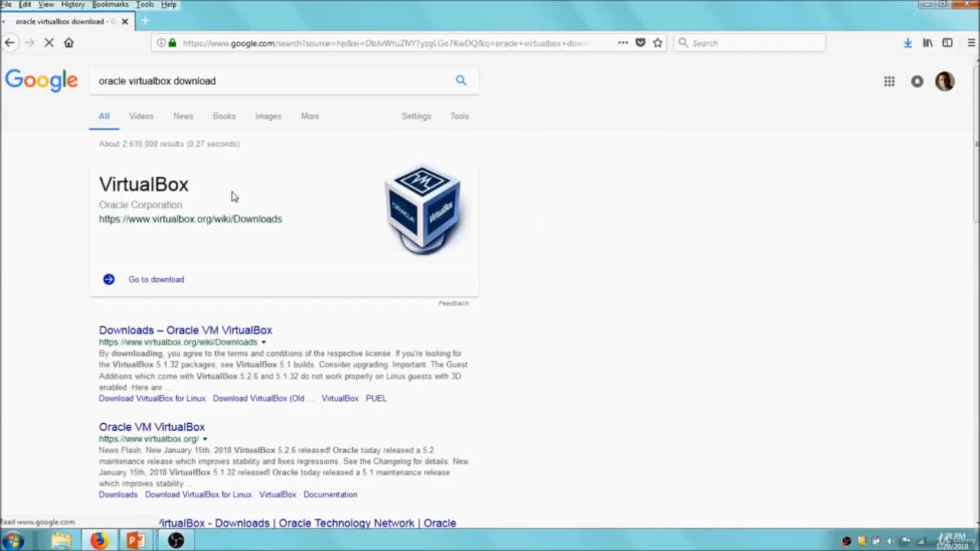Viewport: 980px width, 551px height.
Task: Open OBS Studio from the taskbar
Action: tap(176, 540)
